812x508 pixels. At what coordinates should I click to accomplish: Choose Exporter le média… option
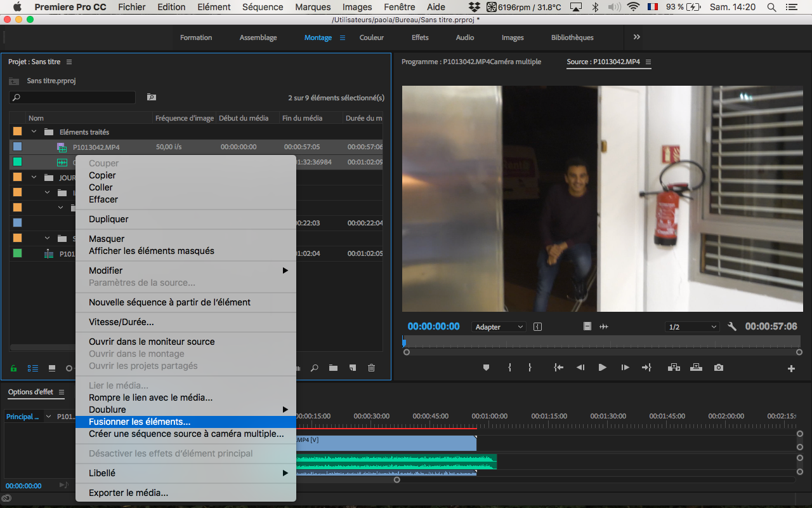click(186, 493)
